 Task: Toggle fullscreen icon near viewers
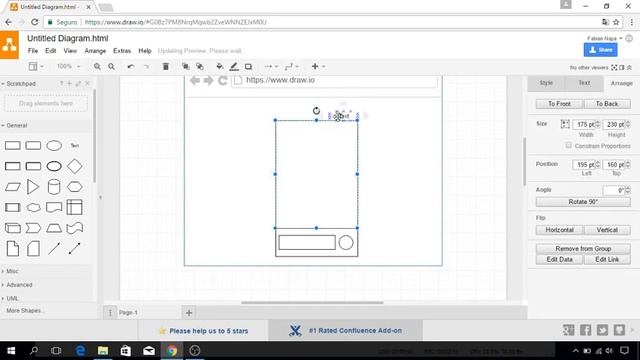pos(614,67)
